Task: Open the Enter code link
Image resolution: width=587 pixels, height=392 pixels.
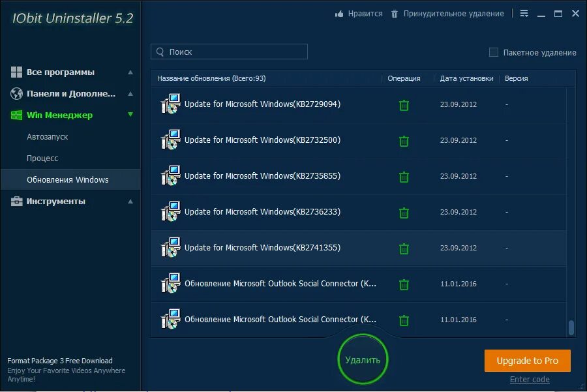Action: (x=530, y=379)
